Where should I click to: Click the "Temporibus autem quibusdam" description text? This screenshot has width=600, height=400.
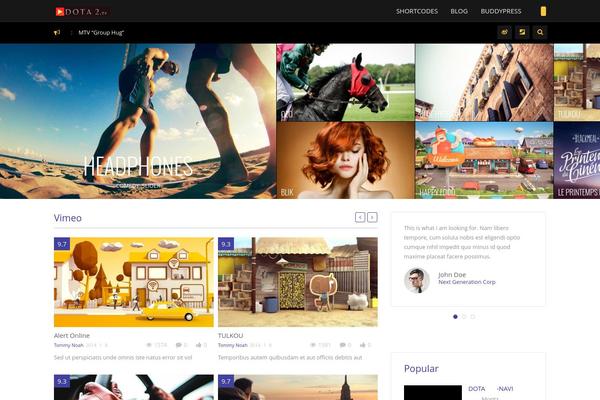click(290, 358)
